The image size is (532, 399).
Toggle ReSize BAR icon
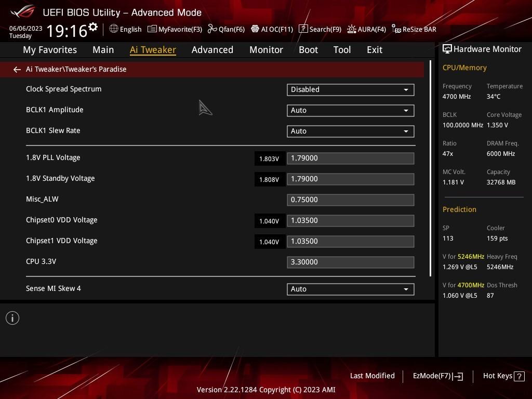coord(396,29)
